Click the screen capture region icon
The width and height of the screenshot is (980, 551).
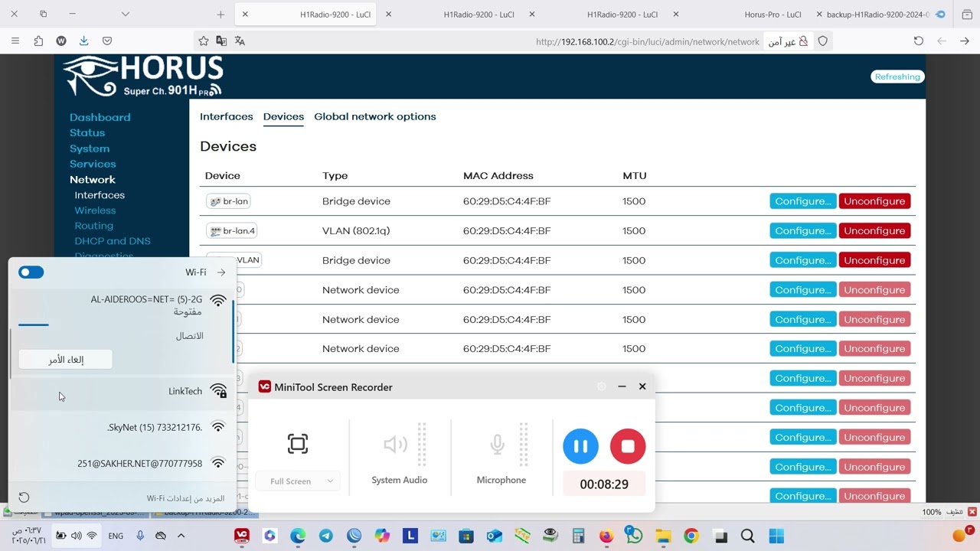297,444
